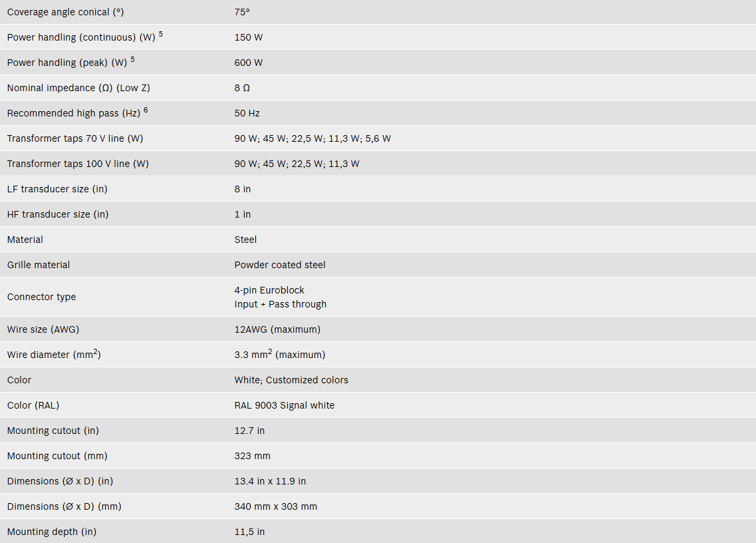Screen dimensions: 756x543
Task: Select the 150 W continuous power value
Action: (248, 38)
